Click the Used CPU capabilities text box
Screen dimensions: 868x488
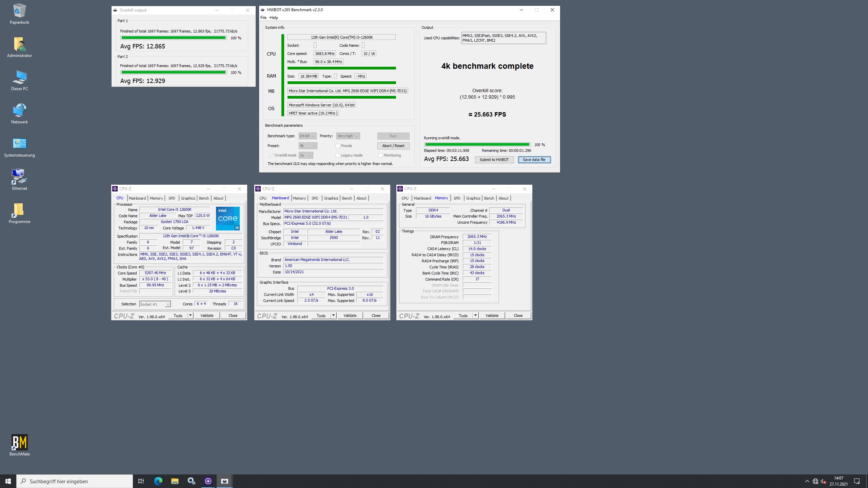click(504, 38)
